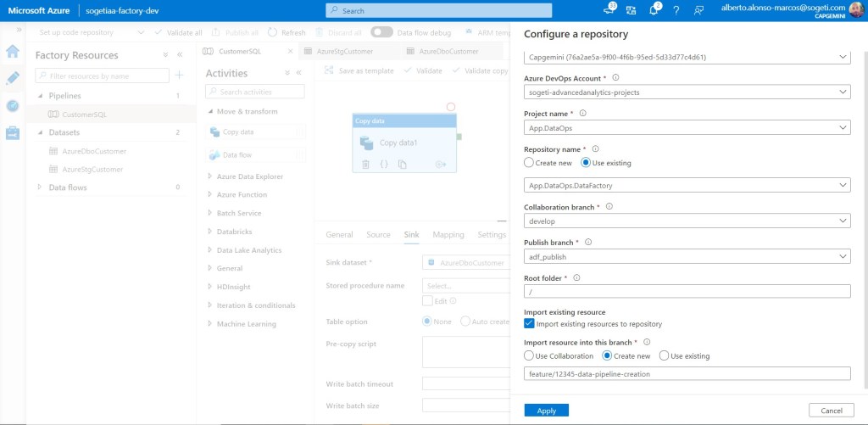This screenshot has width=868, height=425.
Task: Click the Apply button
Action: 546,411
